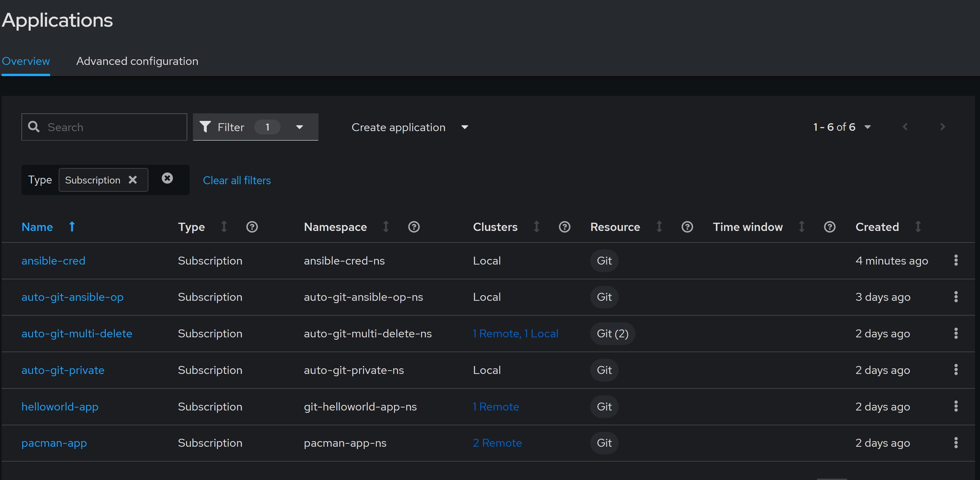Screen dimensions: 980x480
Task: Select the Overview tab
Action: (26, 61)
